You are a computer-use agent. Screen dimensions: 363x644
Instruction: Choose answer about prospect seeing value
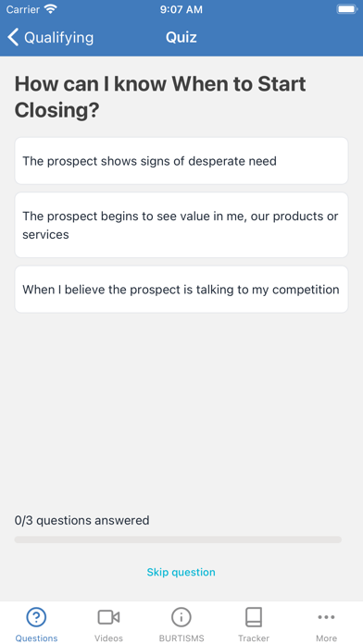click(x=181, y=225)
